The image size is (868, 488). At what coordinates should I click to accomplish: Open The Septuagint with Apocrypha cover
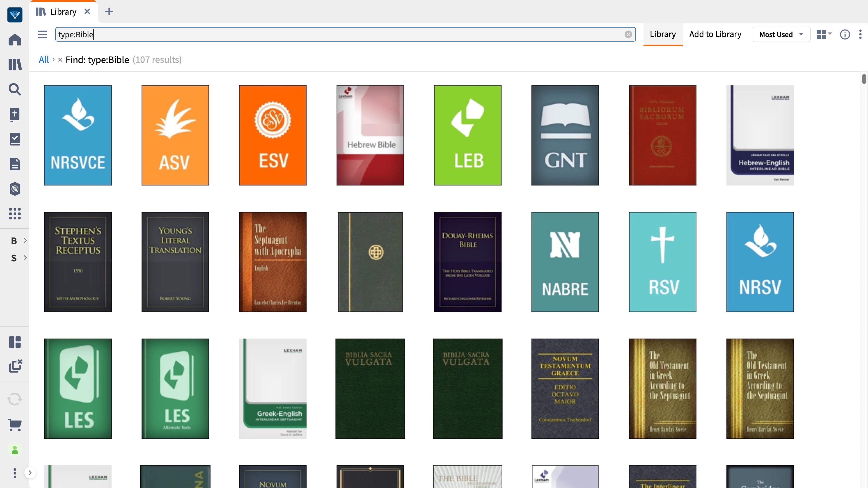tap(273, 262)
